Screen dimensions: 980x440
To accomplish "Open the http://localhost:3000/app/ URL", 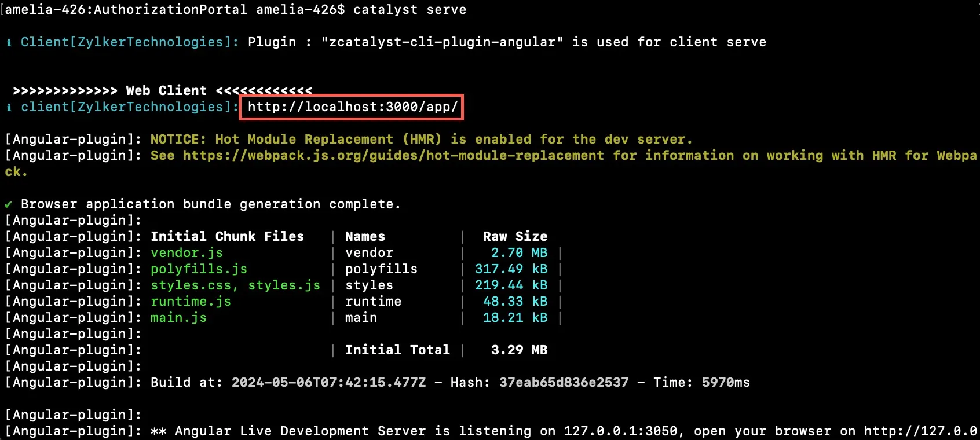I will [x=353, y=107].
